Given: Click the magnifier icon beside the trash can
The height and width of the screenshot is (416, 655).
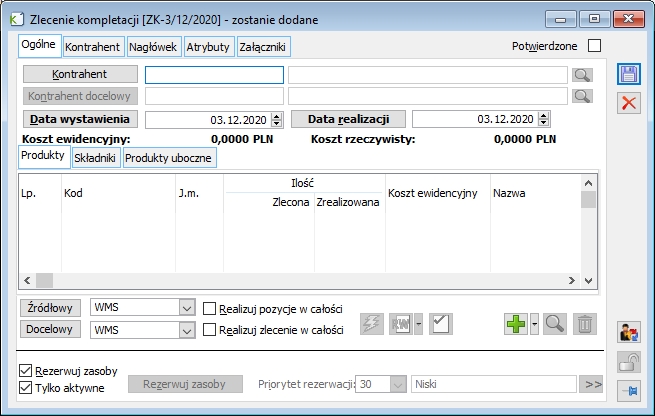Looking at the screenshot, I should click(x=555, y=323).
